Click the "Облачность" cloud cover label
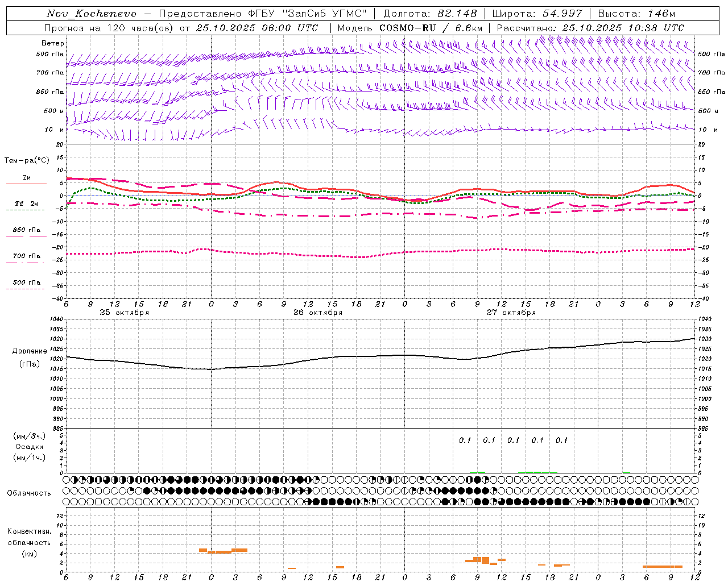 [29, 493]
